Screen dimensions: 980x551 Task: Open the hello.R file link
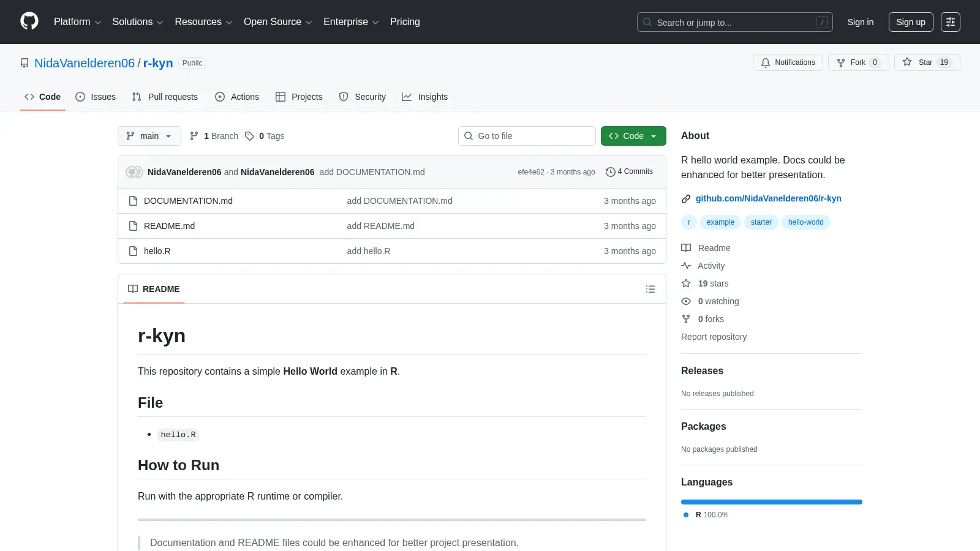point(157,251)
